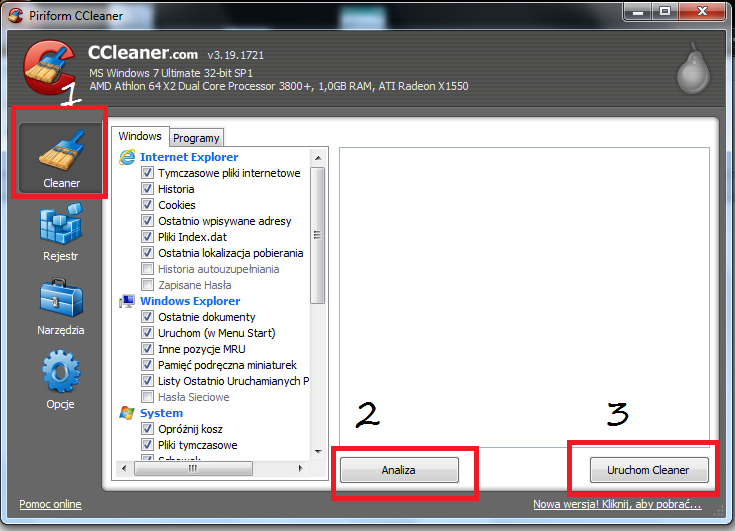Open the Pomoc online link
The width and height of the screenshot is (735, 531).
point(50,504)
